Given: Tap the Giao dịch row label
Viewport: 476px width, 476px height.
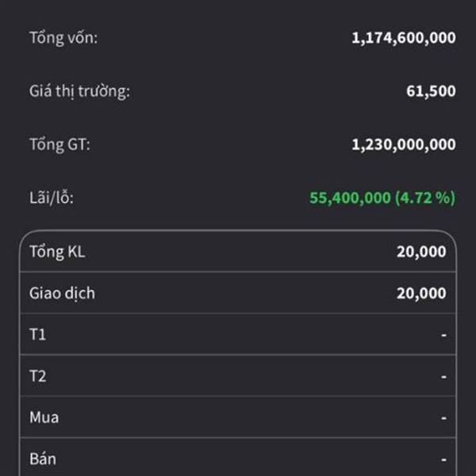Looking at the screenshot, I should pos(62,294).
